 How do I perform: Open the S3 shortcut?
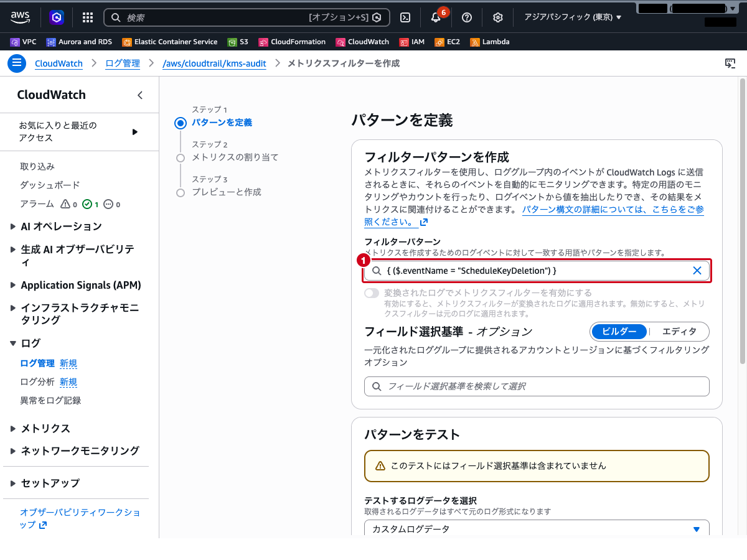[238, 42]
